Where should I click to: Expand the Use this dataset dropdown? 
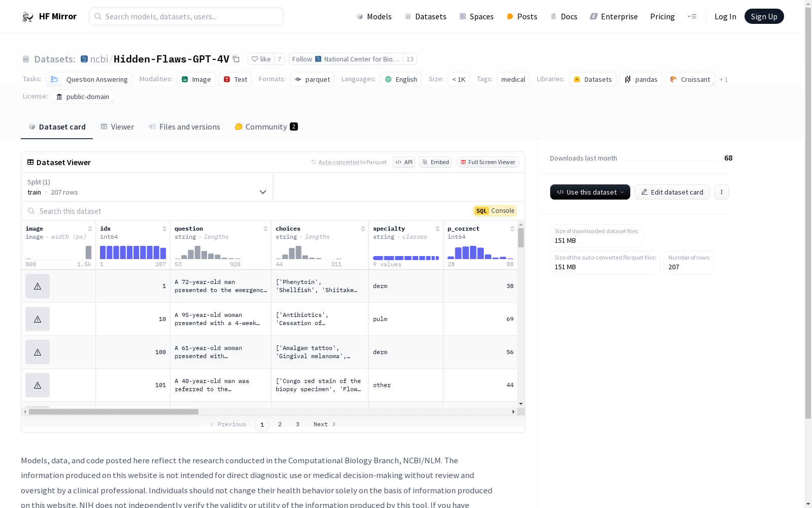tap(590, 192)
